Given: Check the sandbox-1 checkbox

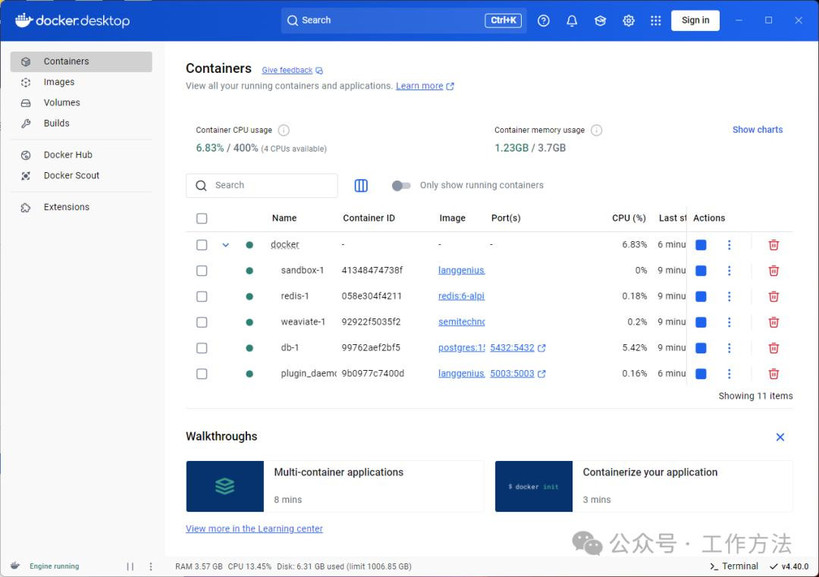Looking at the screenshot, I should (202, 270).
